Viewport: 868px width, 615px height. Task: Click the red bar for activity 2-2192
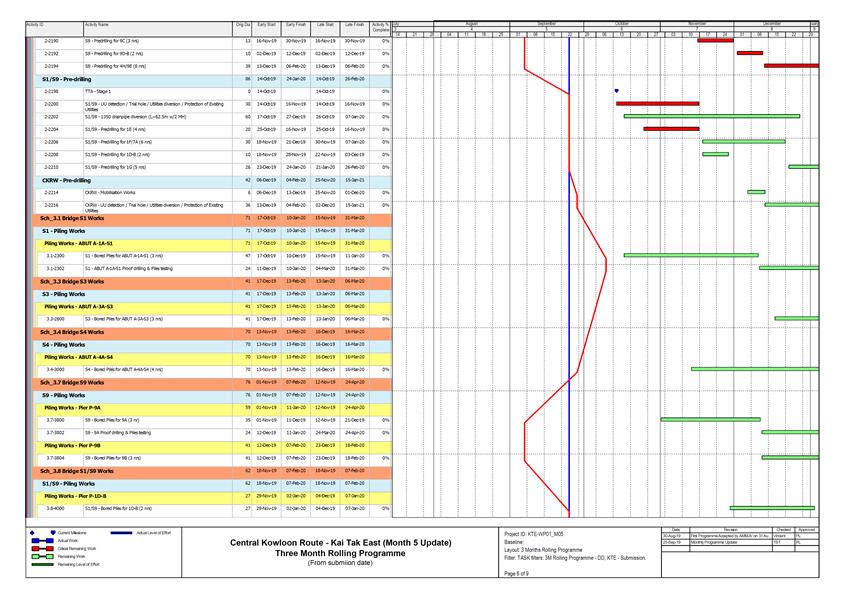coord(749,53)
